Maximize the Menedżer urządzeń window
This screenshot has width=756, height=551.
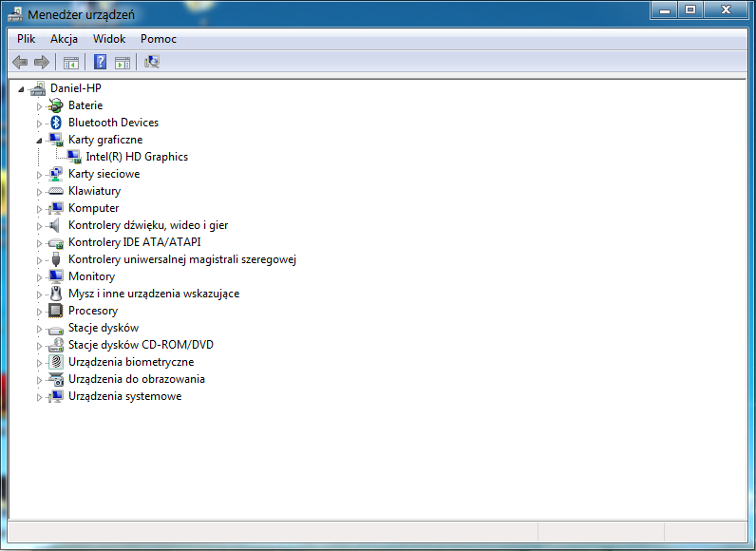pos(690,9)
